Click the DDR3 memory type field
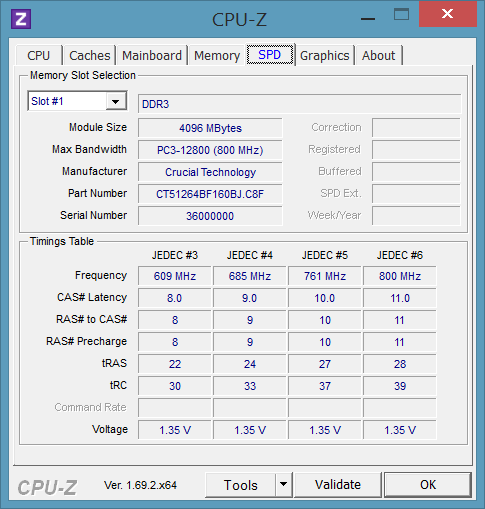The width and height of the screenshot is (485, 509). click(299, 104)
